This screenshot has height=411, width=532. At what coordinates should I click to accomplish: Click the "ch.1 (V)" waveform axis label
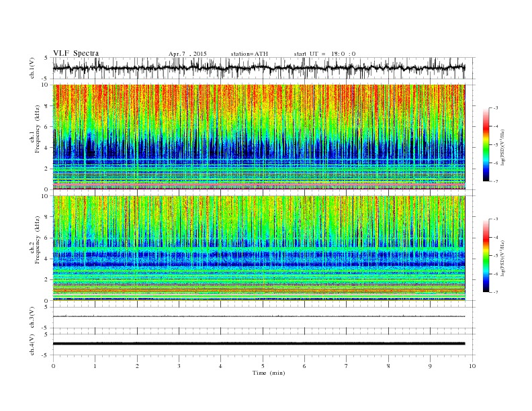click(x=32, y=68)
